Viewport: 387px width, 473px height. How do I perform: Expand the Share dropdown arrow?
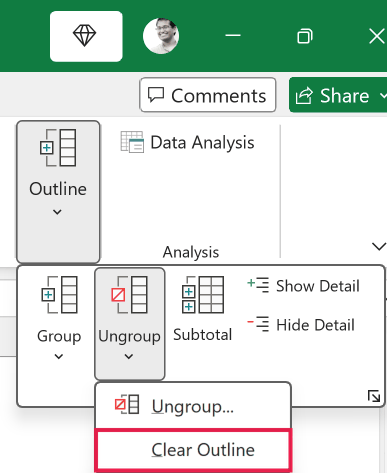point(383,95)
